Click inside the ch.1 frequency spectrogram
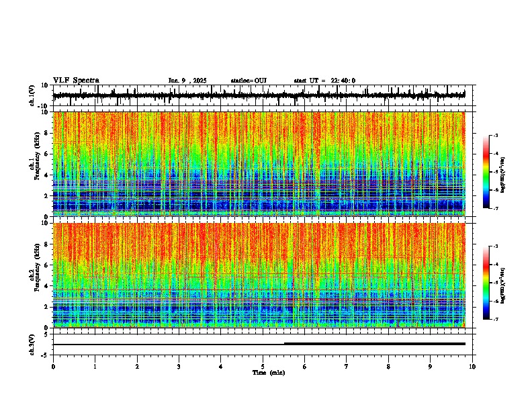 coord(259,164)
